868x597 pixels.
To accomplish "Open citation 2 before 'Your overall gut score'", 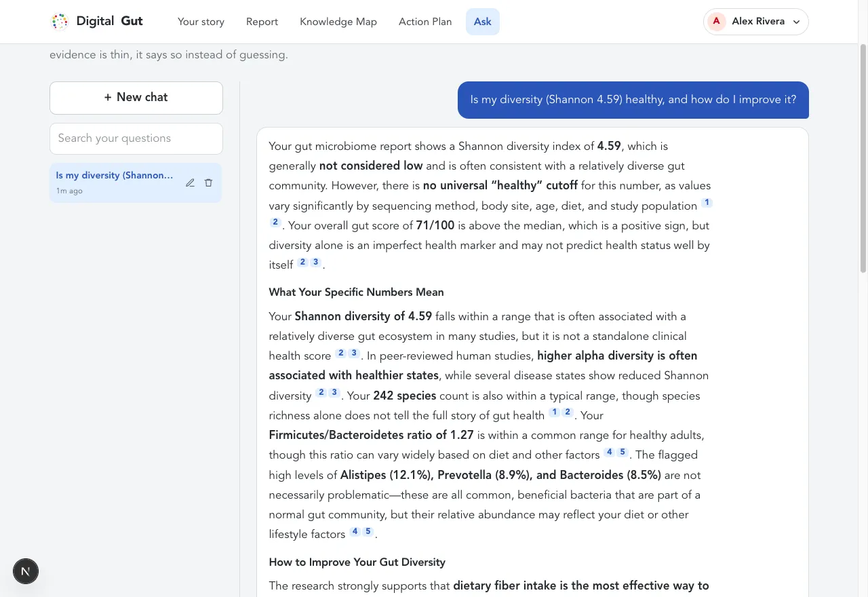I will 275,223.
